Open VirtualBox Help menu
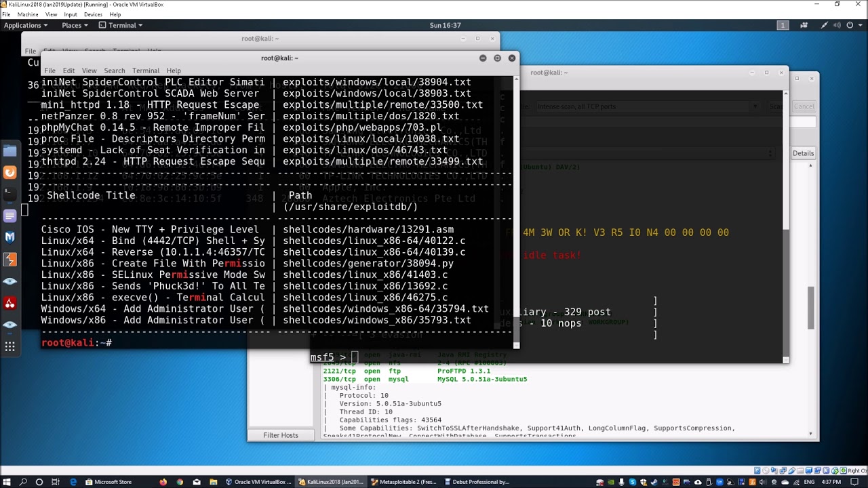 tap(115, 14)
